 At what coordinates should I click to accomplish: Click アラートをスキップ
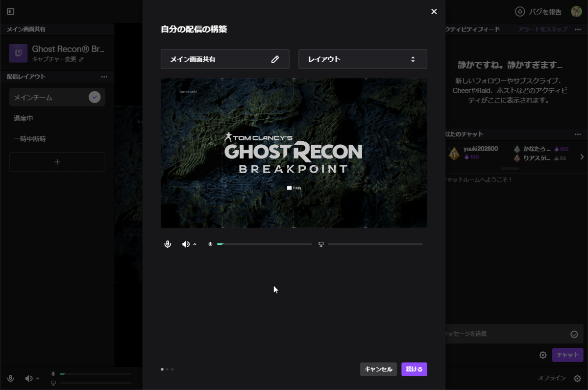click(543, 29)
